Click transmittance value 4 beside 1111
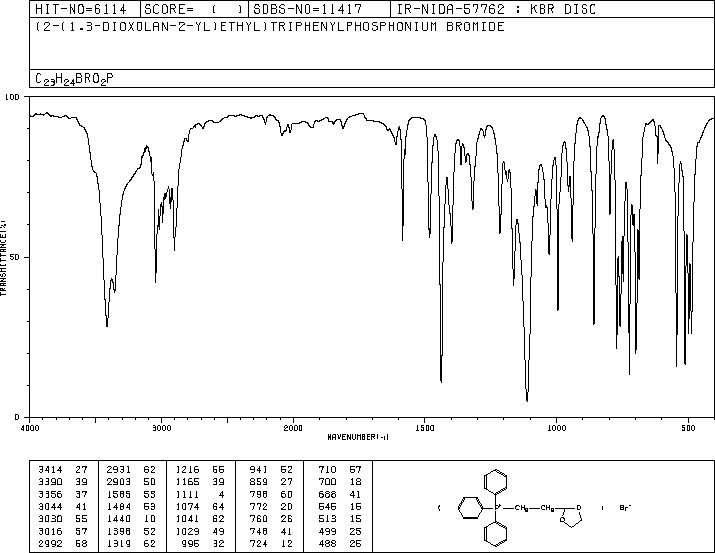The width and height of the screenshot is (715, 553). pos(222,494)
